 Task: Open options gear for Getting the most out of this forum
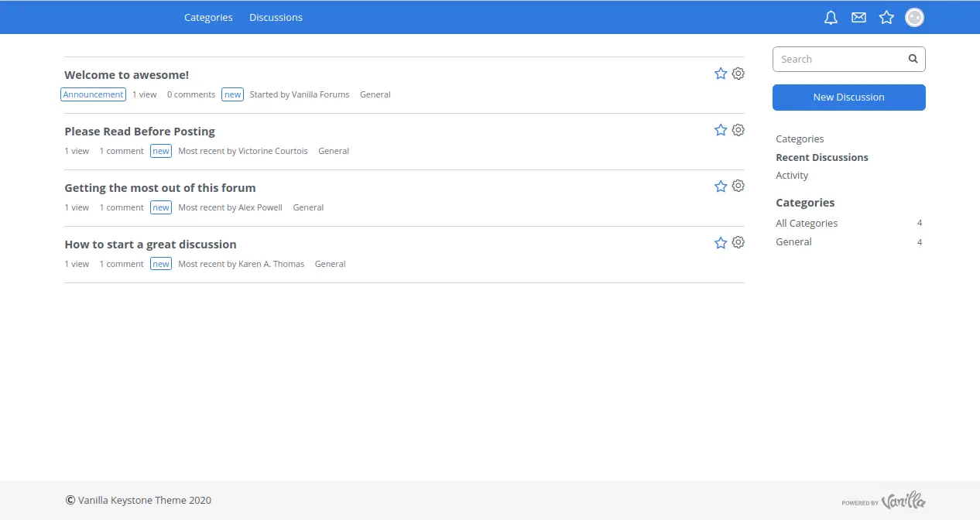click(x=738, y=186)
